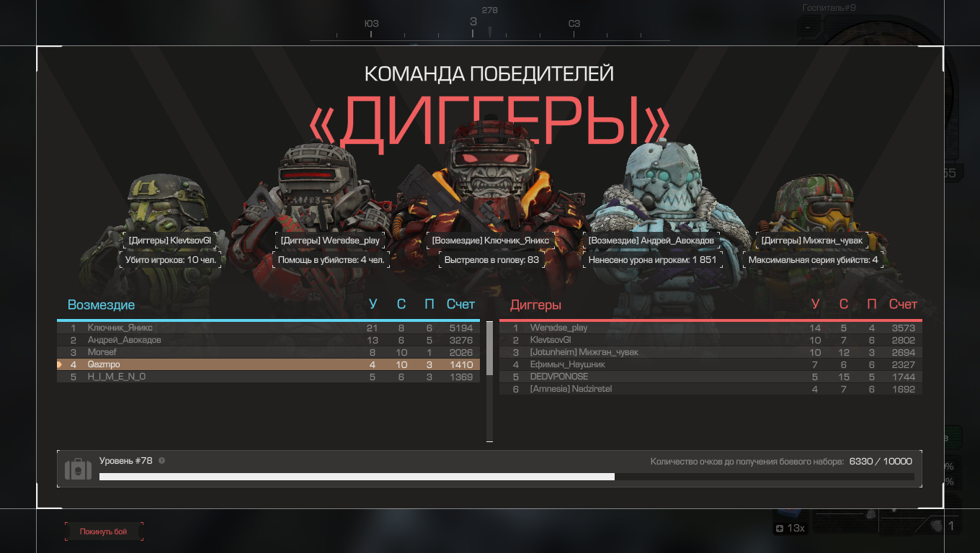The height and width of the screenshot is (553, 980).
Task: Click the 6330 / 10000 points value
Action: click(881, 462)
